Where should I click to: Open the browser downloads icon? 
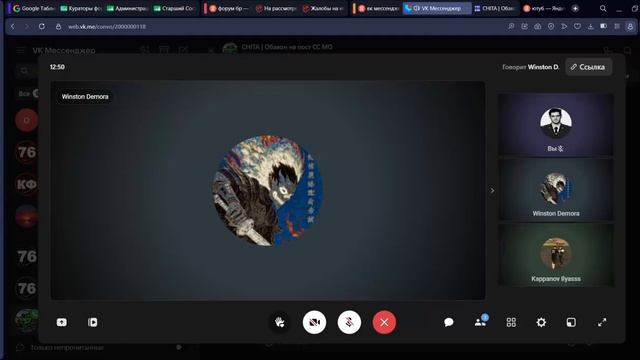coord(590,27)
